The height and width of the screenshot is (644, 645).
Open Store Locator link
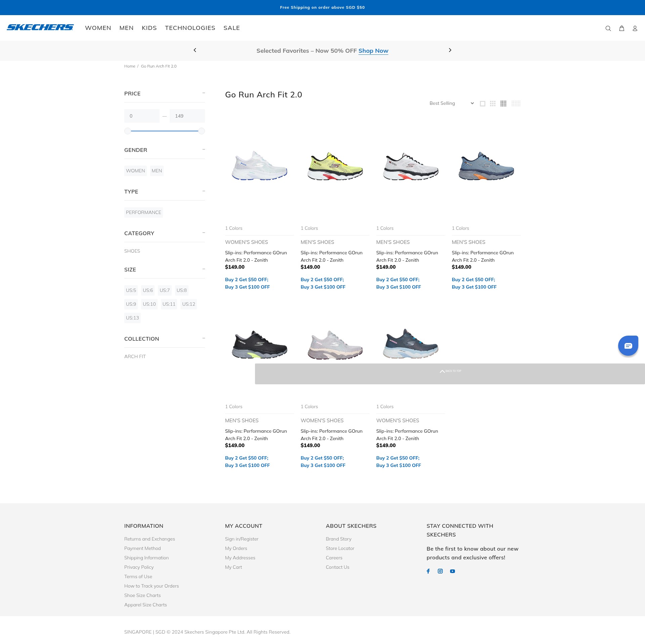[340, 548]
